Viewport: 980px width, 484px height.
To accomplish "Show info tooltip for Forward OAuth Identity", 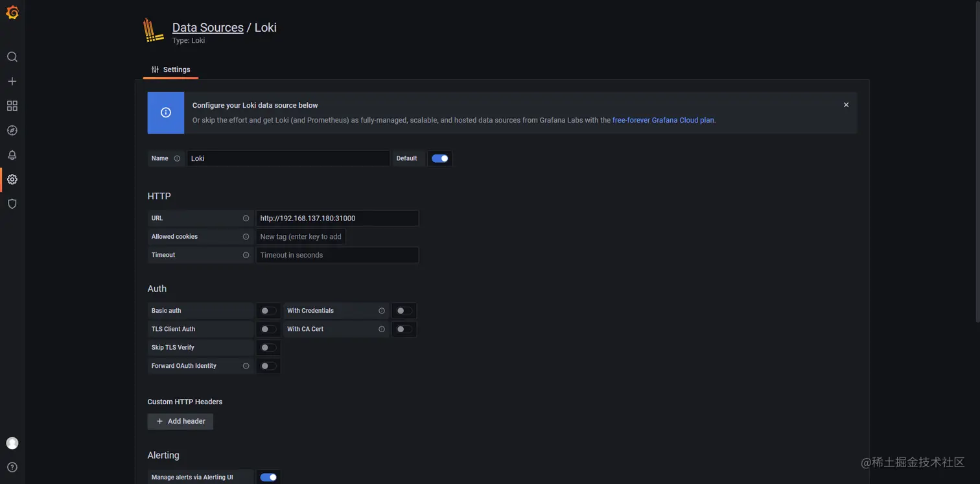I will coord(246,366).
